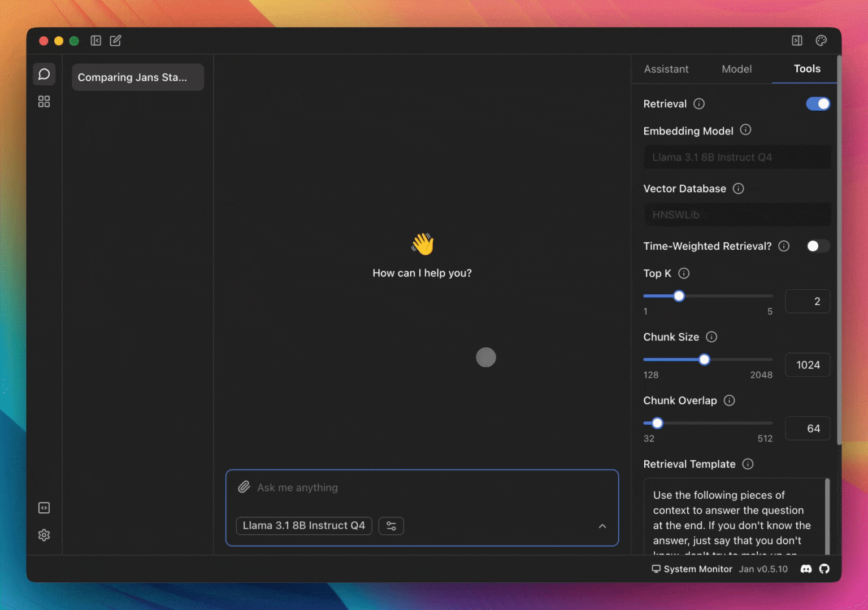Viewport: 868px width, 610px height.
Task: Open the Local API Server code icon
Action: pyautogui.click(x=44, y=508)
